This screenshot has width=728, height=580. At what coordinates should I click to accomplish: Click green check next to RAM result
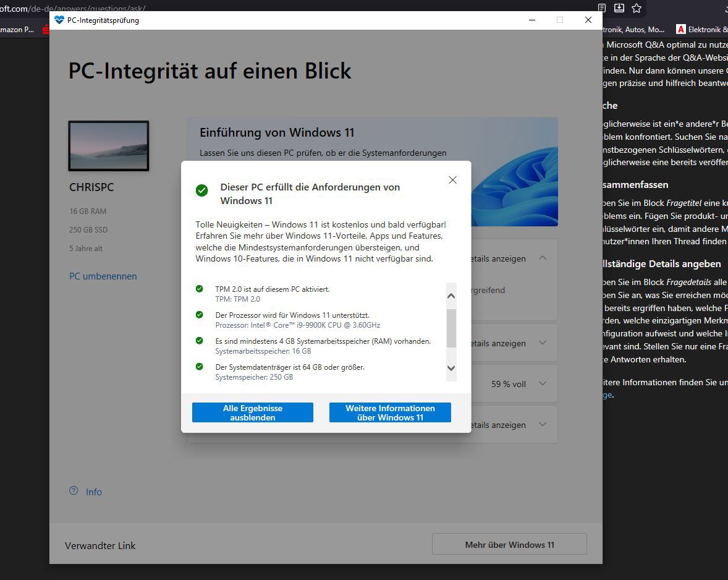click(199, 341)
